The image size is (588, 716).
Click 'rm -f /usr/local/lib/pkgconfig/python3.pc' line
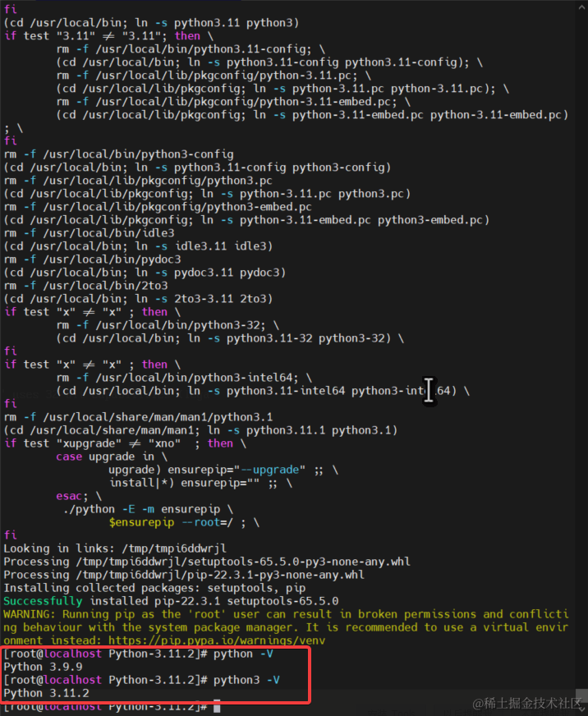click(138, 181)
